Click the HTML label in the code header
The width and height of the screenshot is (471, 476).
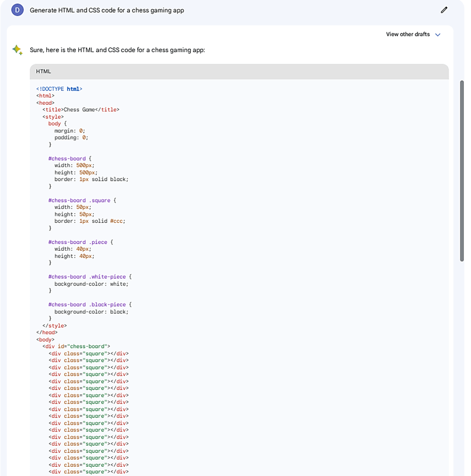click(x=43, y=72)
